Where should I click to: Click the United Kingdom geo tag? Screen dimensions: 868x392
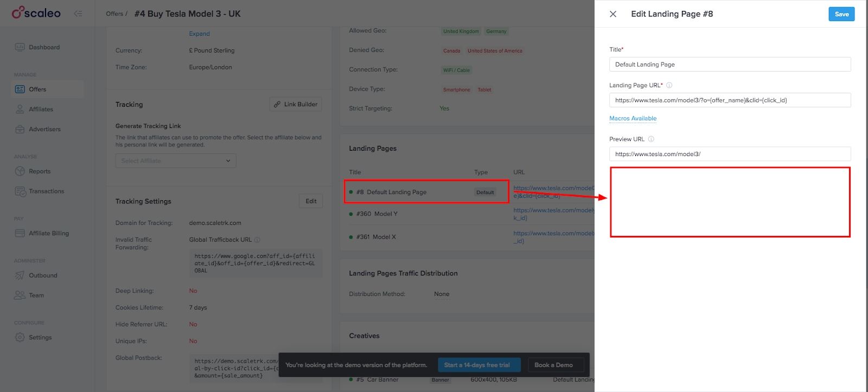coord(461,31)
